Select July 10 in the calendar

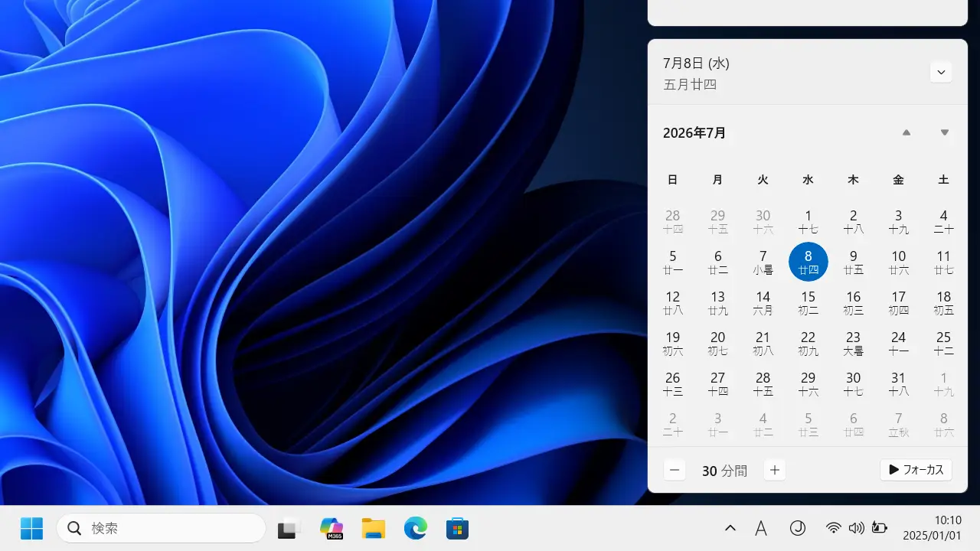[x=899, y=262]
